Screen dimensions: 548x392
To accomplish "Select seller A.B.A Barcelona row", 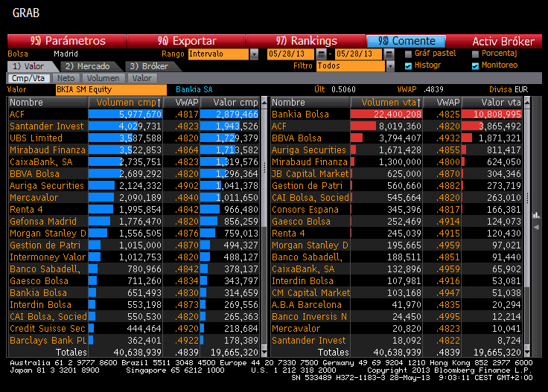I will pyautogui.click(x=397, y=305).
